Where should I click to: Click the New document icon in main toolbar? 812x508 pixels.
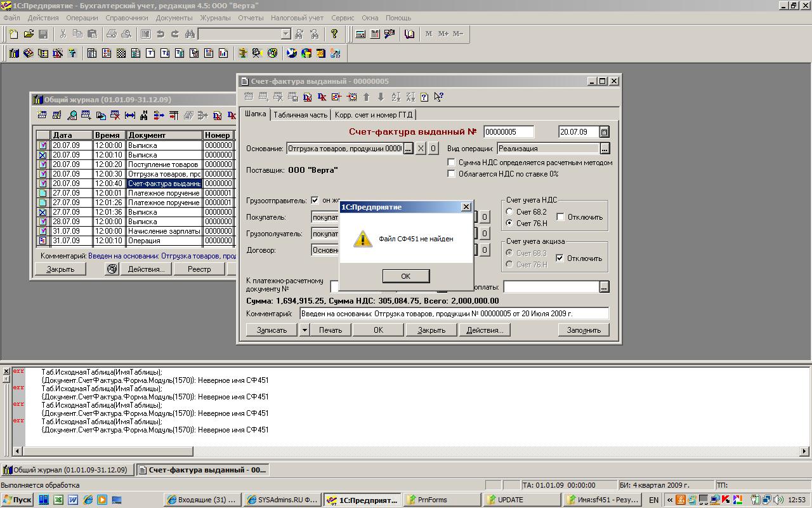click(13, 34)
